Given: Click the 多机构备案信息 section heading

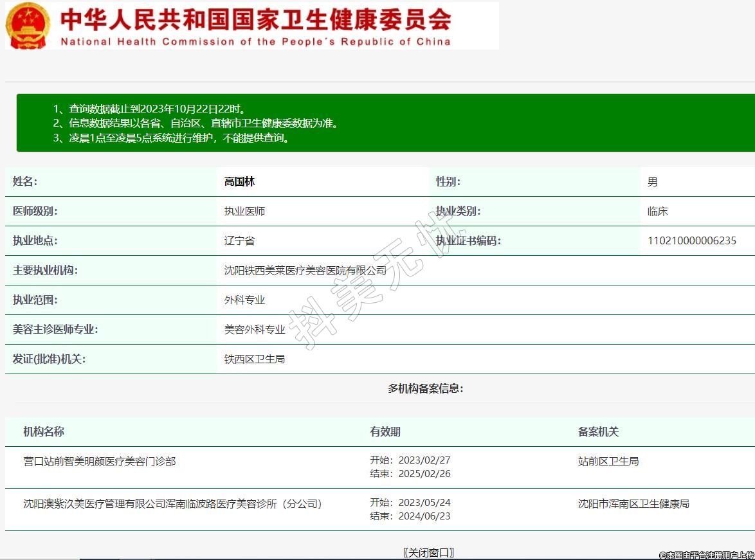Looking at the screenshot, I should (425, 388).
